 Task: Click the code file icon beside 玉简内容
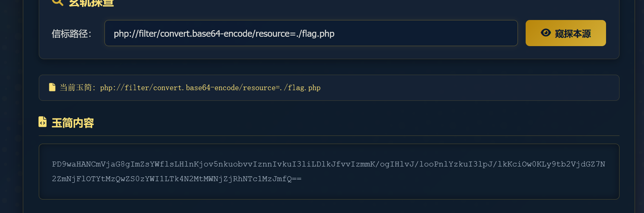[42, 122]
